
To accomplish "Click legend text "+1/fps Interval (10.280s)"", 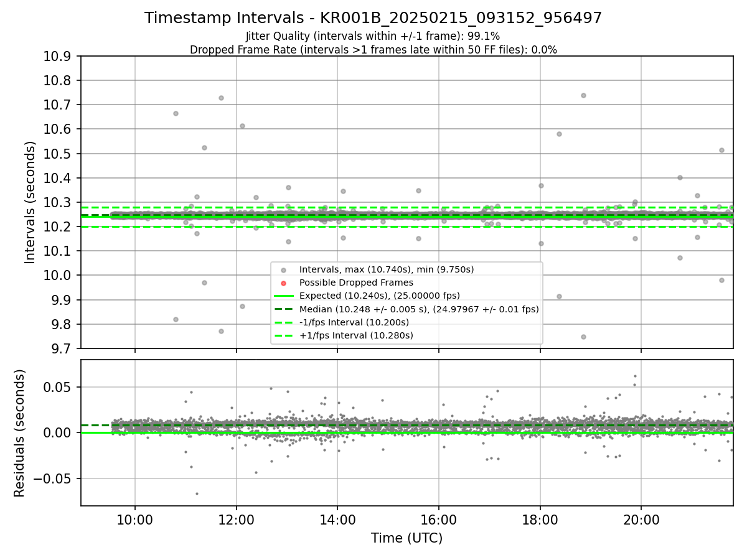I will pos(356,335).
